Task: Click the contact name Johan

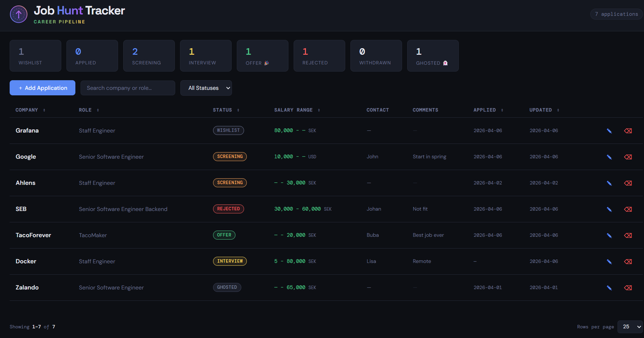Action: pyautogui.click(x=374, y=209)
